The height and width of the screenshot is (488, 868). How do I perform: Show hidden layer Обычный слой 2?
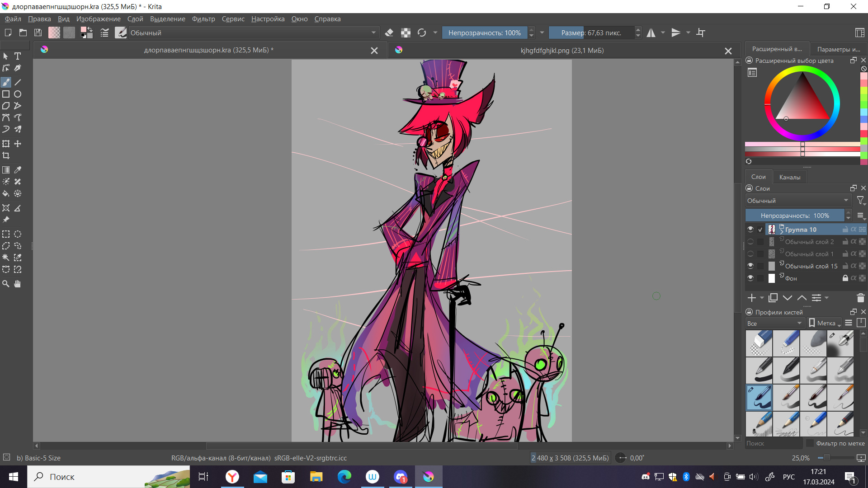coord(750,242)
